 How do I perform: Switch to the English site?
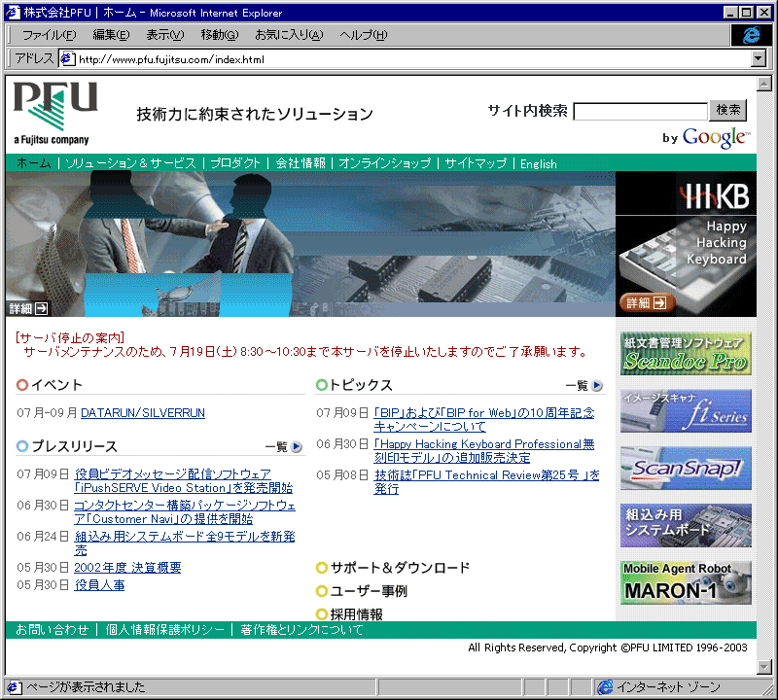click(x=539, y=163)
